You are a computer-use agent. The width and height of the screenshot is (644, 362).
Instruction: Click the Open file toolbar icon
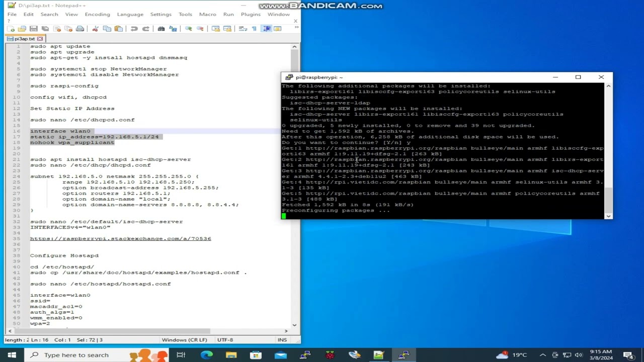click(22, 29)
